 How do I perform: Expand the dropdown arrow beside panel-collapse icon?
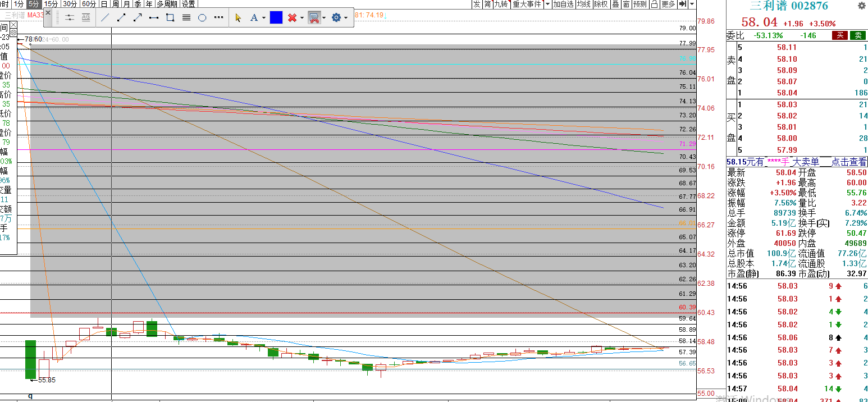(x=692, y=4)
